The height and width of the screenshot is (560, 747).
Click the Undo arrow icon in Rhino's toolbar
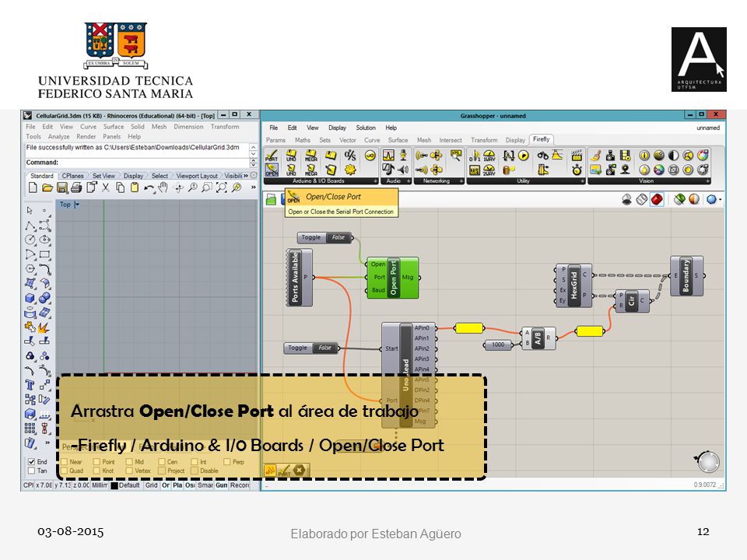[149, 187]
